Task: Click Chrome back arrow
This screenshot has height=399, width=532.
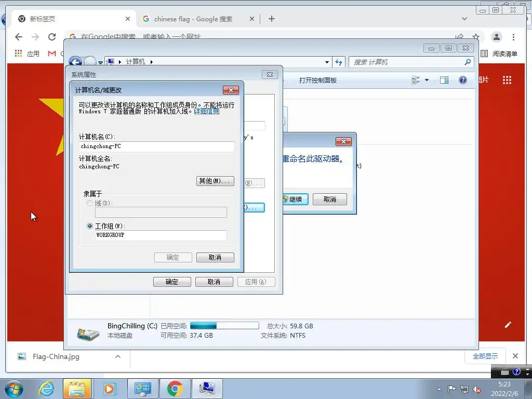Action: (x=19, y=37)
